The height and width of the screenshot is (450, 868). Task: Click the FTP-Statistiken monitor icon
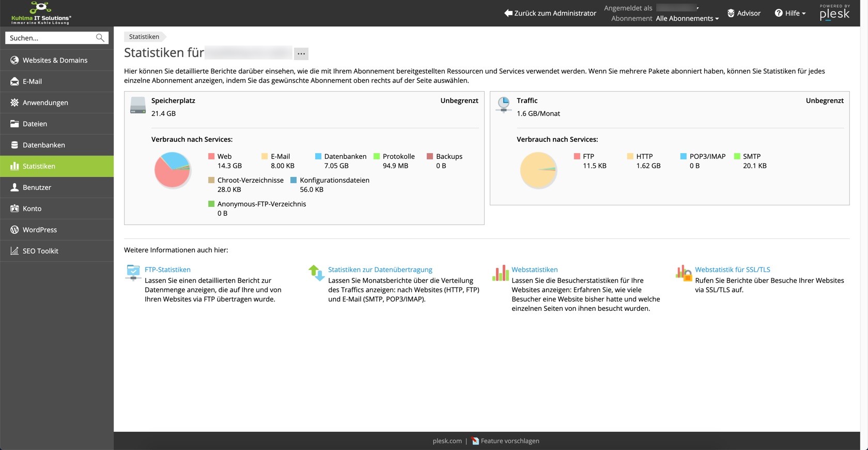133,272
